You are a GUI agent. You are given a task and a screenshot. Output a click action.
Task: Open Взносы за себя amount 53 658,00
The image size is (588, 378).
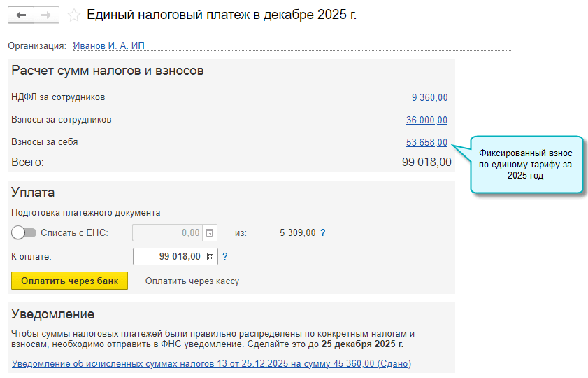(426, 142)
